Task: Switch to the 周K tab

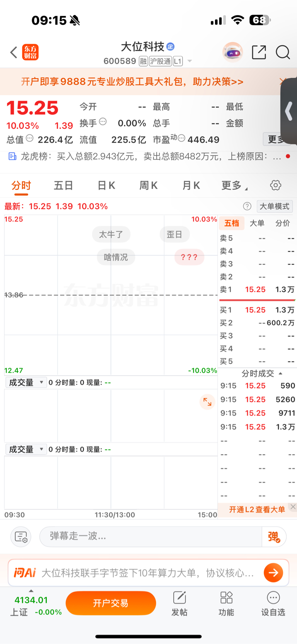Action: (x=148, y=186)
